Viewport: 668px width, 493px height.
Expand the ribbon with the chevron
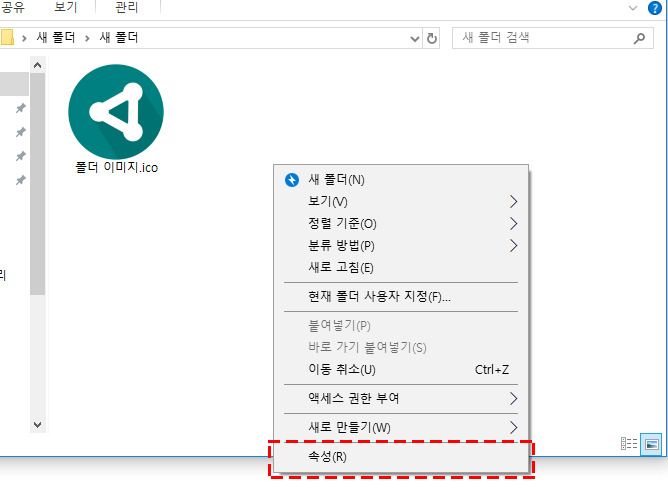click(633, 8)
